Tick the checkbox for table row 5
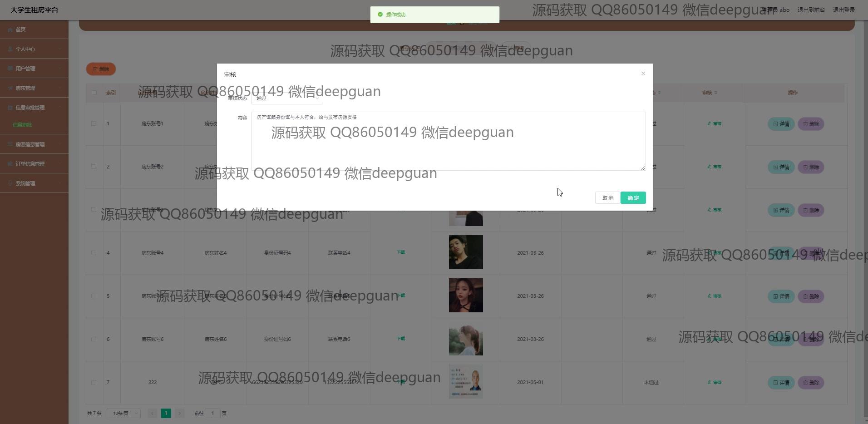 pos(94,296)
